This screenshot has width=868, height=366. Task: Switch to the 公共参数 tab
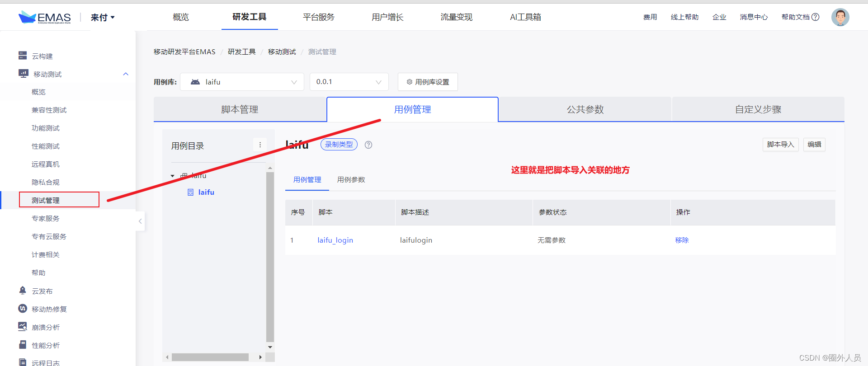click(x=585, y=109)
